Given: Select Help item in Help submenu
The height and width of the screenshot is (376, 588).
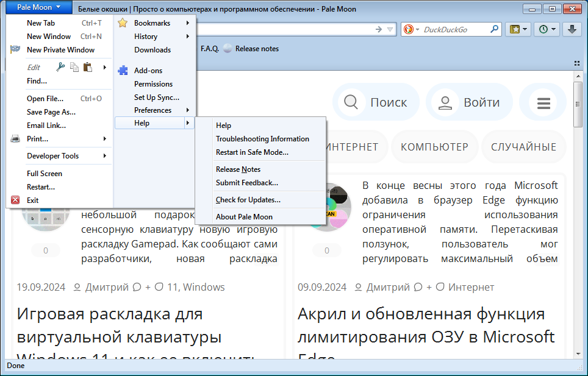Looking at the screenshot, I should point(260,126).
